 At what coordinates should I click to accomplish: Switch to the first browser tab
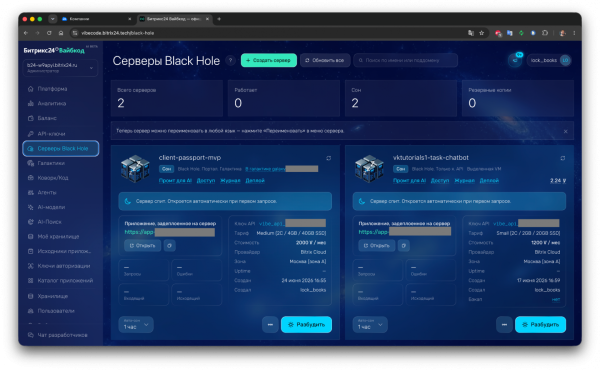pyautogui.click(x=96, y=19)
